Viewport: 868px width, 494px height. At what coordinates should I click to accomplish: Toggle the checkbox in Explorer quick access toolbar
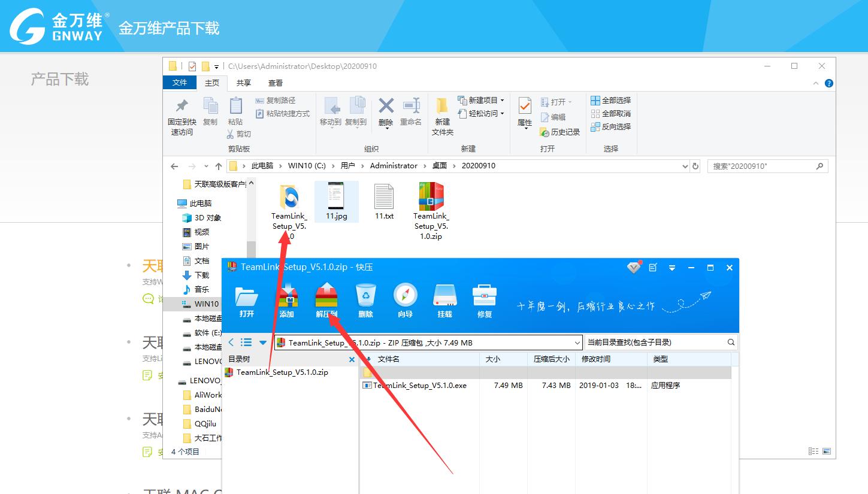tap(192, 66)
